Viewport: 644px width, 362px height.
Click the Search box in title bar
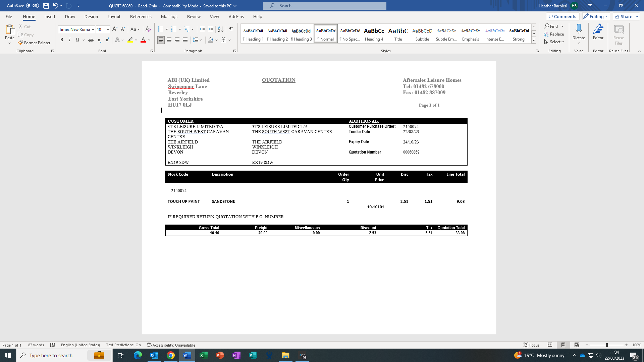[324, 6]
